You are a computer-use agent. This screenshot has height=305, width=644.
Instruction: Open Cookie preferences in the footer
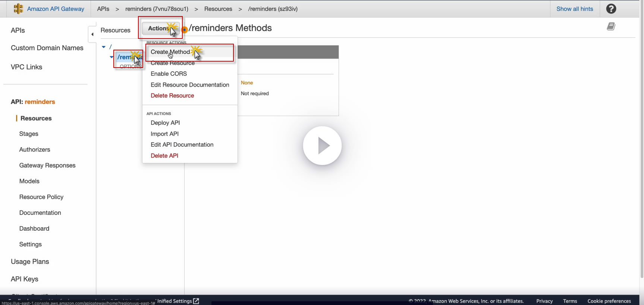point(609,301)
